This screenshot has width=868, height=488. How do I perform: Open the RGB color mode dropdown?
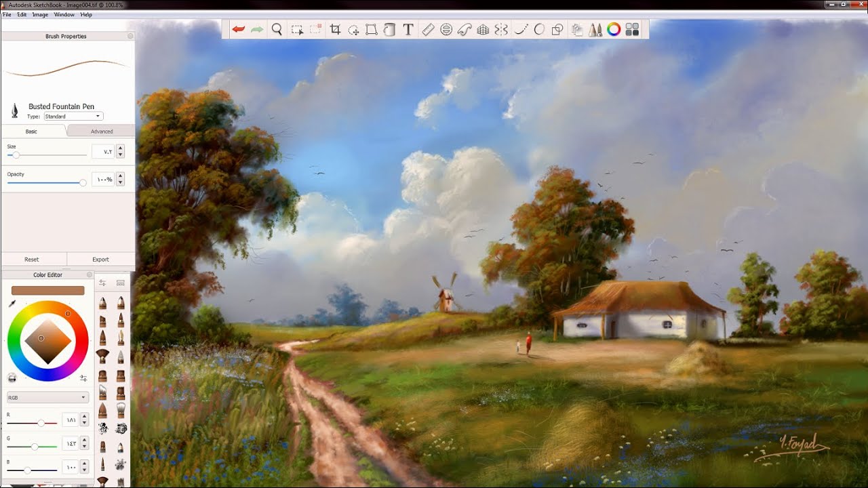tap(47, 397)
